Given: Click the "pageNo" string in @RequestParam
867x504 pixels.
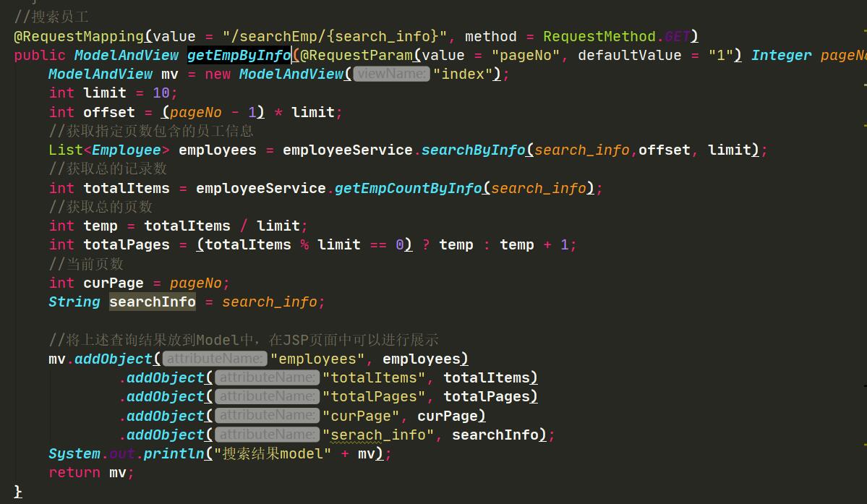Looking at the screenshot, I should tap(525, 55).
